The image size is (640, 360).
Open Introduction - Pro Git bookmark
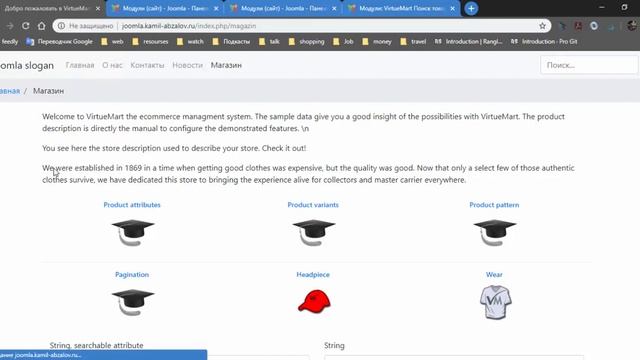coord(544,41)
